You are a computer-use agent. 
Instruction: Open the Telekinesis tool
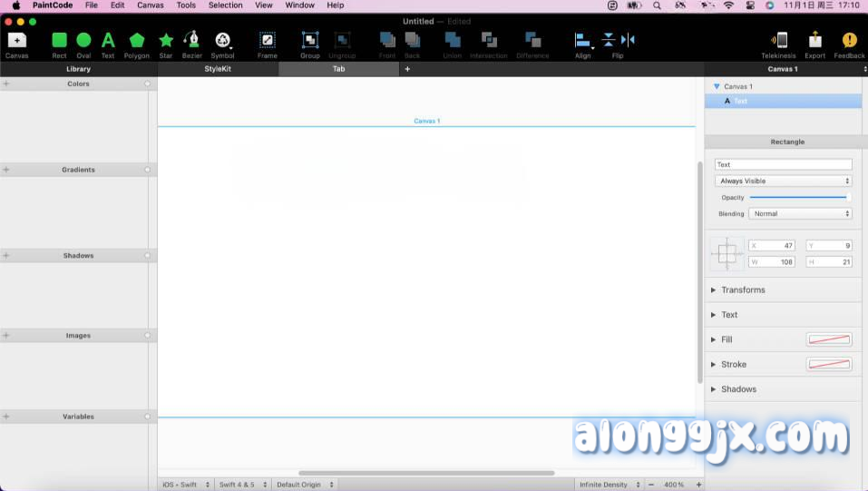tap(778, 40)
